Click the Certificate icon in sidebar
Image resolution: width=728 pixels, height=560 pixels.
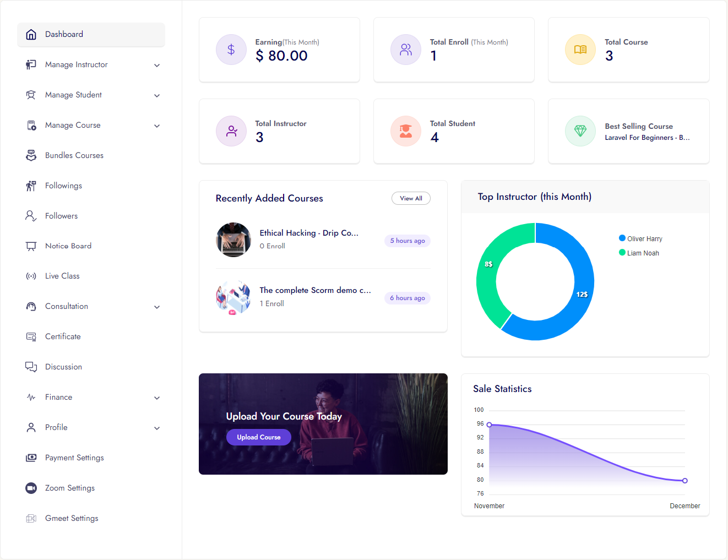click(31, 337)
